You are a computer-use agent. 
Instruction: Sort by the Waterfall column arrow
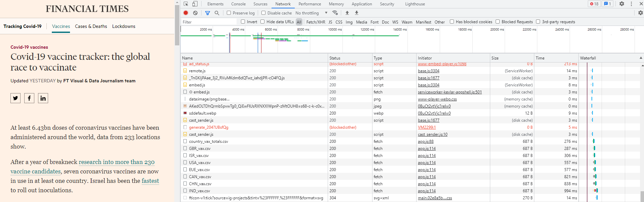(x=641, y=58)
